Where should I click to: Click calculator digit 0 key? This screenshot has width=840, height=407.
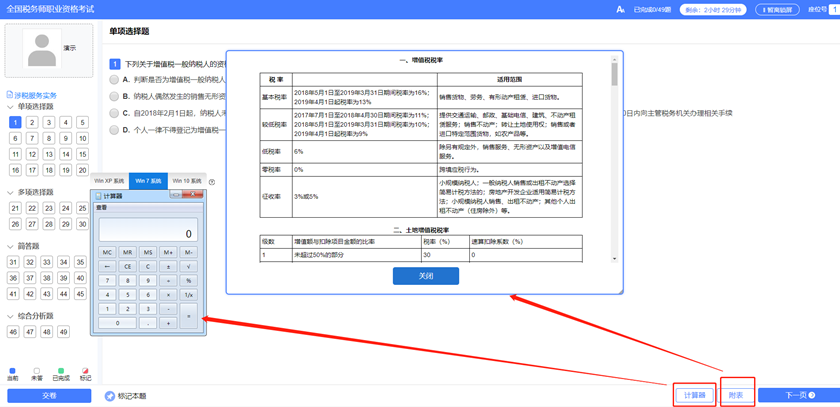click(117, 323)
